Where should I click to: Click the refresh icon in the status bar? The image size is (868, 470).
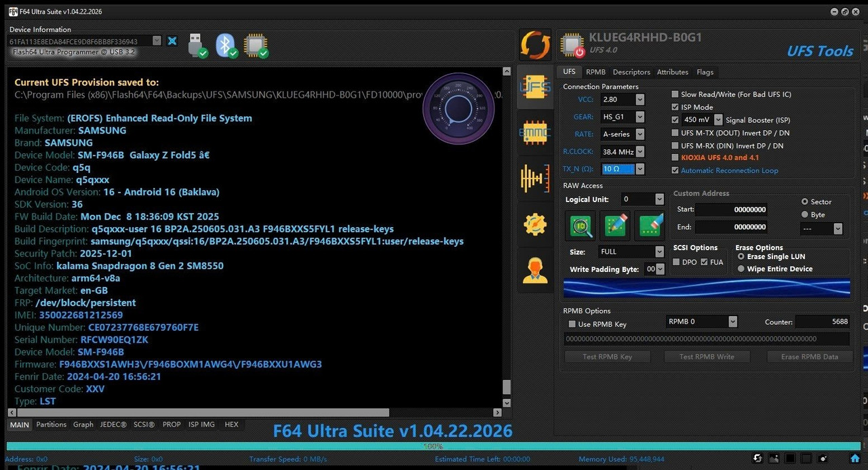pyautogui.click(x=758, y=458)
